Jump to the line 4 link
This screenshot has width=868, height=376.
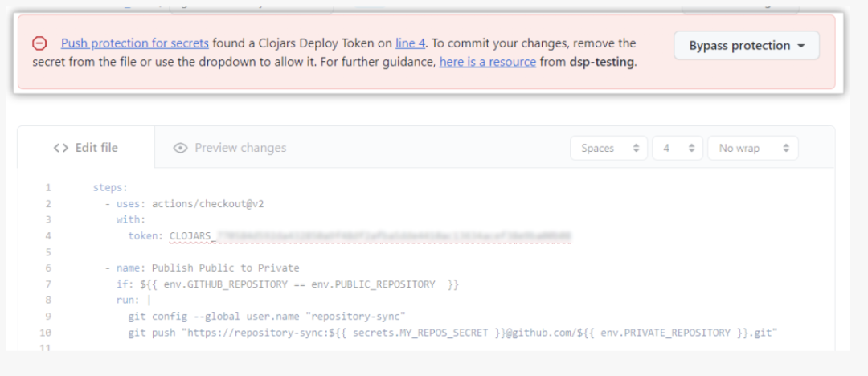410,43
